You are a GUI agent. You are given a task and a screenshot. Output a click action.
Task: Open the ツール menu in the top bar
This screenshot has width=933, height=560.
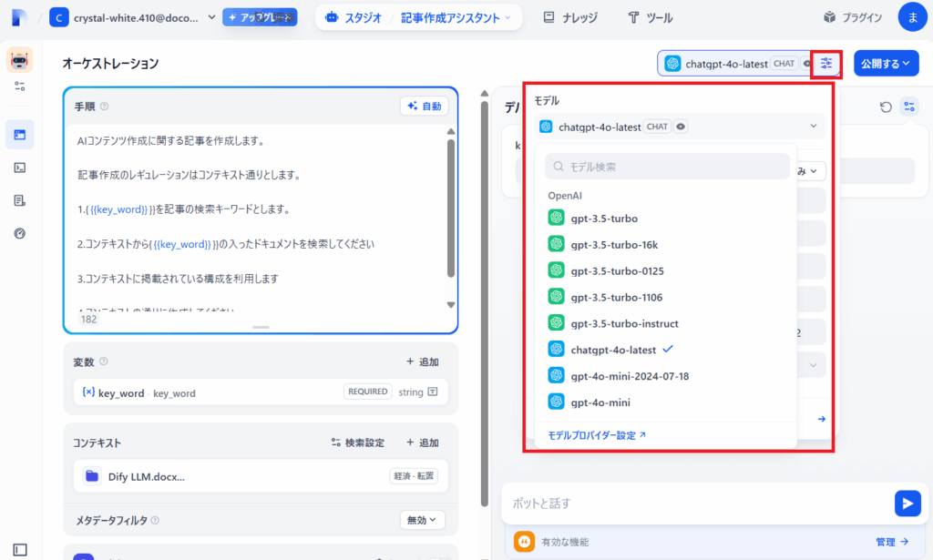(650, 16)
